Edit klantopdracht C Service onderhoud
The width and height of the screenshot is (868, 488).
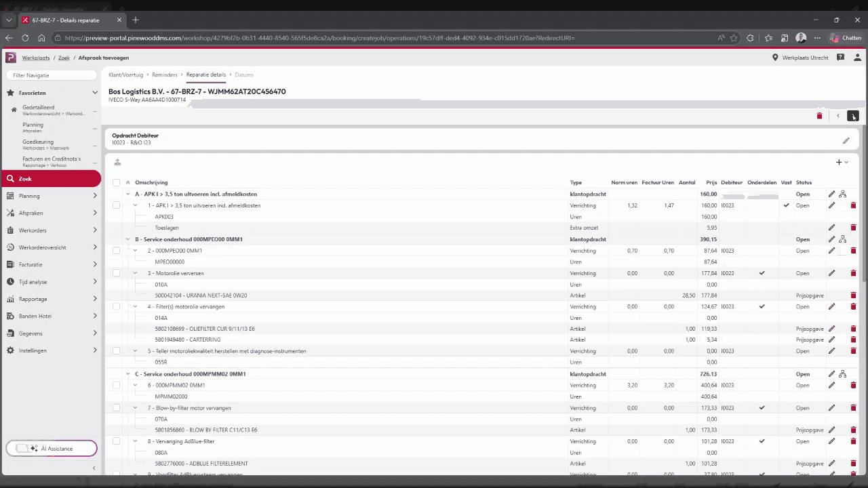click(831, 374)
